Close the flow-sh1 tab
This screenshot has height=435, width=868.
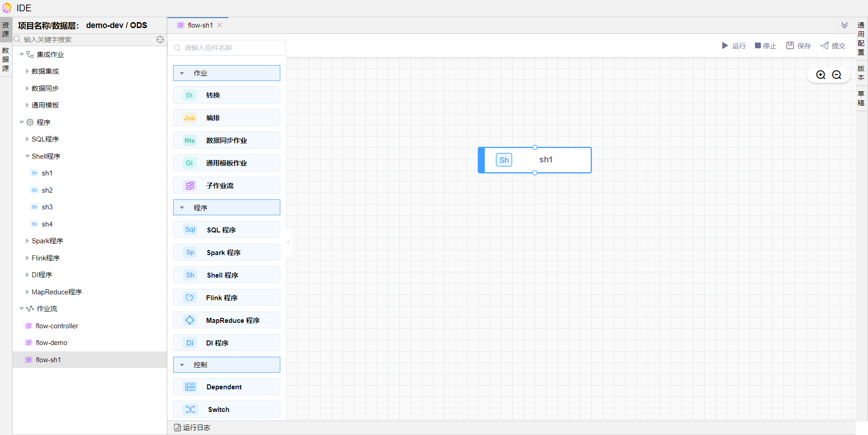coord(220,25)
